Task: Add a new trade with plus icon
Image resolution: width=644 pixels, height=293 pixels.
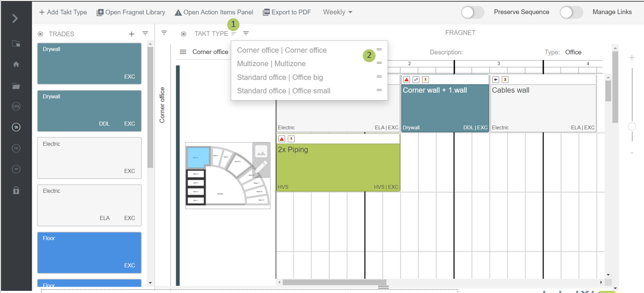Action: 131,34
